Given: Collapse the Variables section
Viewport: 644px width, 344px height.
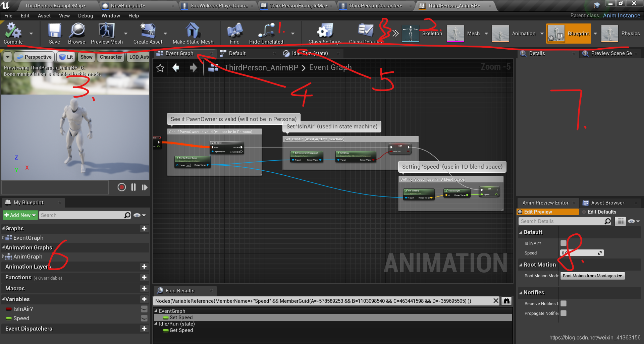Looking at the screenshot, I should click(x=3, y=299).
